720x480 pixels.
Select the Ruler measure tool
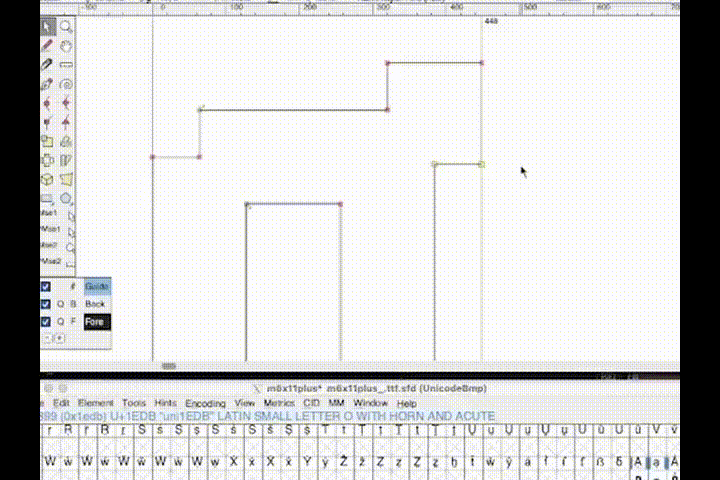[66, 65]
